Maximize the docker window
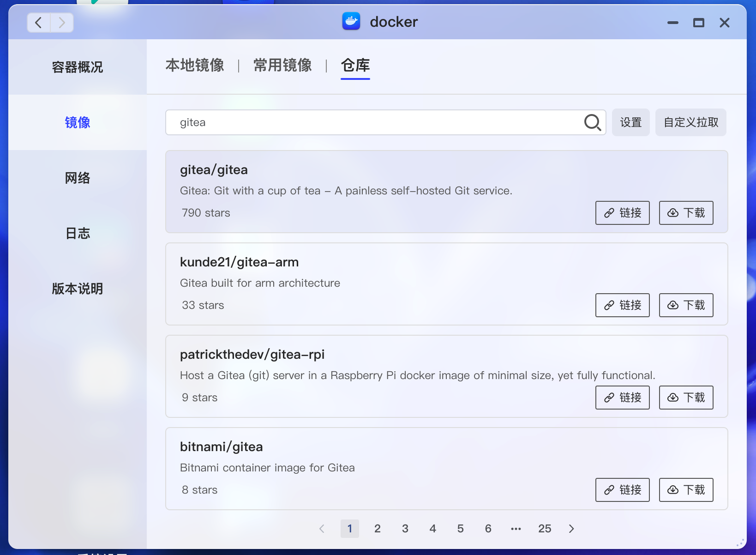The image size is (756, 555). tap(699, 22)
